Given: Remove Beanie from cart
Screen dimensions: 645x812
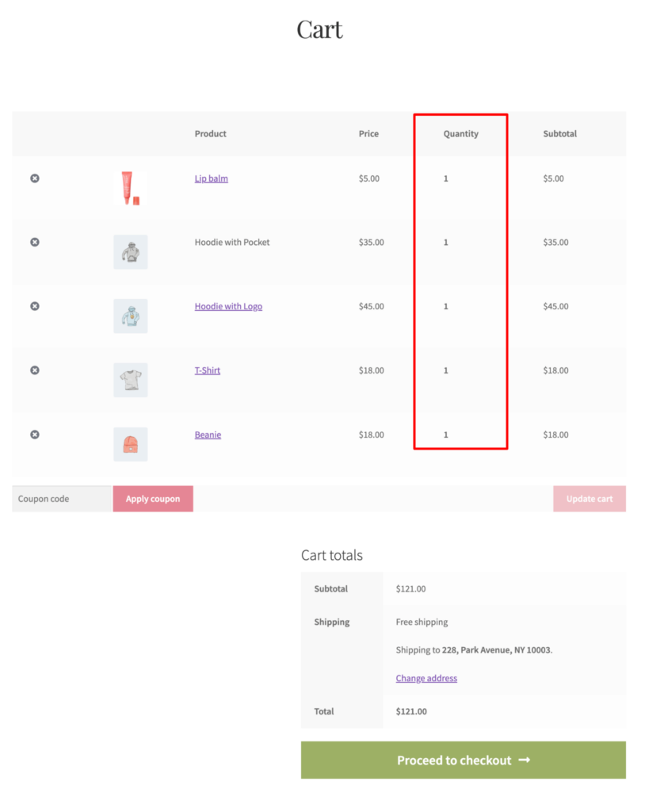Looking at the screenshot, I should [x=34, y=435].
